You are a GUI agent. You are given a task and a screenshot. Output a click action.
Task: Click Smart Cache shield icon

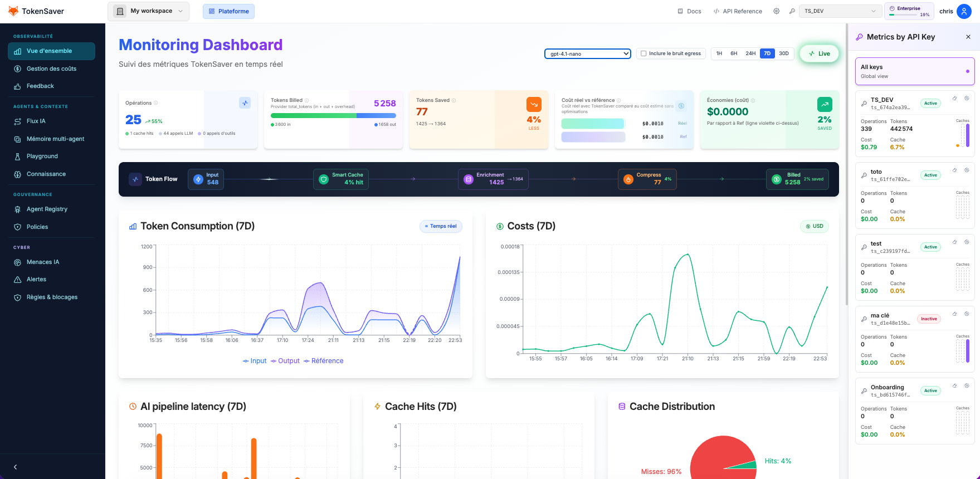324,179
